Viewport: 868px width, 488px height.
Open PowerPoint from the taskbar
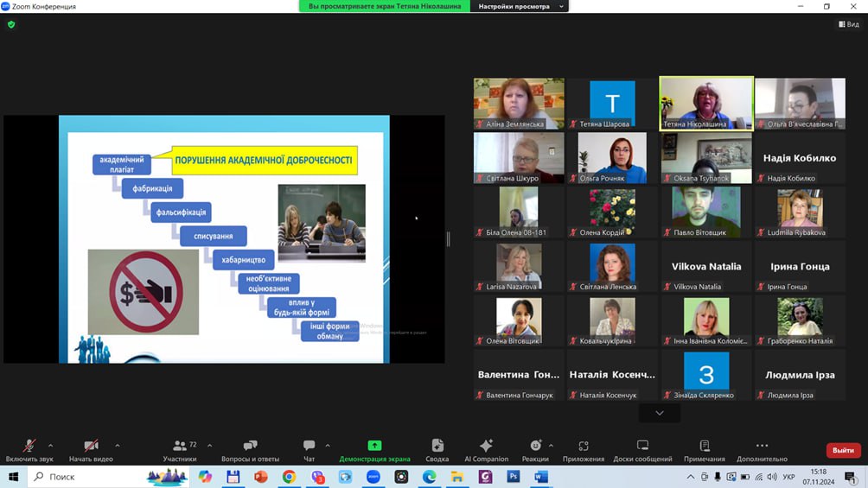pyautogui.click(x=261, y=477)
